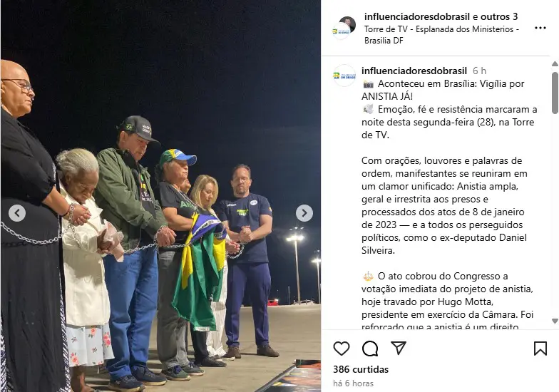The height and width of the screenshot is (392, 559).
Task: Click the caption scrollbar's down arrow
Action: [x=555, y=321]
